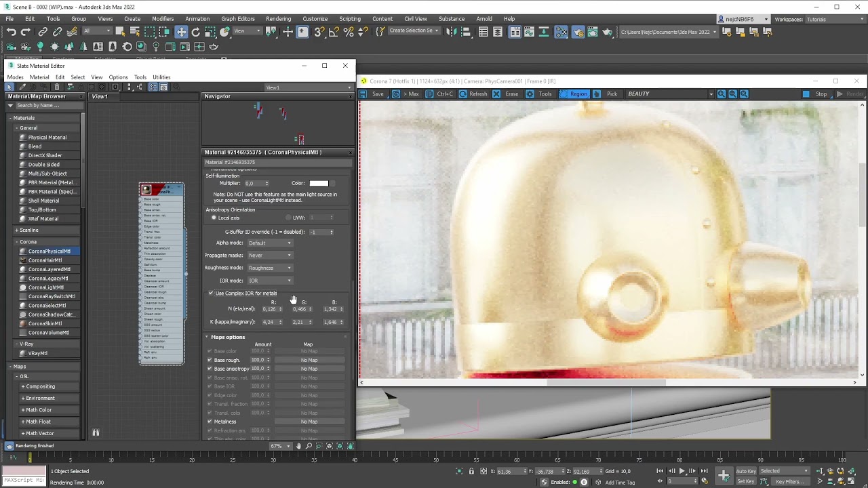868x488 pixels.
Task: Click the zoom magnifier in Slate view navigation
Action: [x=309, y=446]
